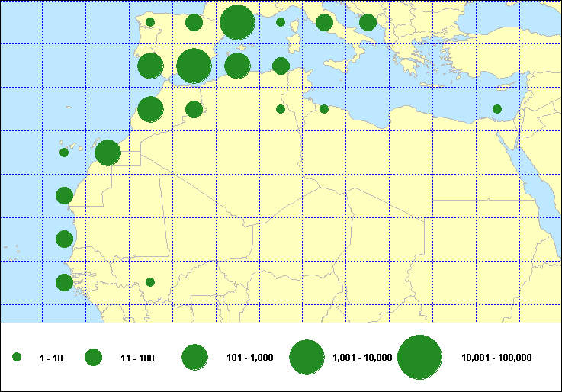Click the large circle over Portugal
This screenshot has height=392, width=562.
150,66
